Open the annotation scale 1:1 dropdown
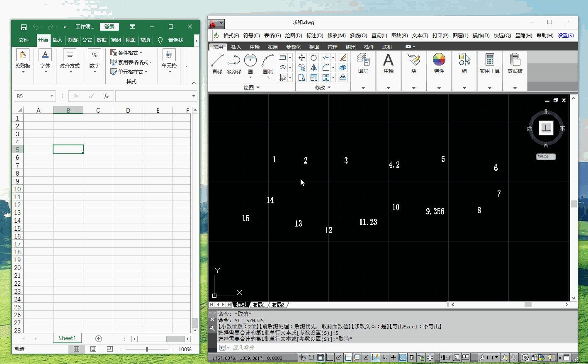 [x=489, y=358]
